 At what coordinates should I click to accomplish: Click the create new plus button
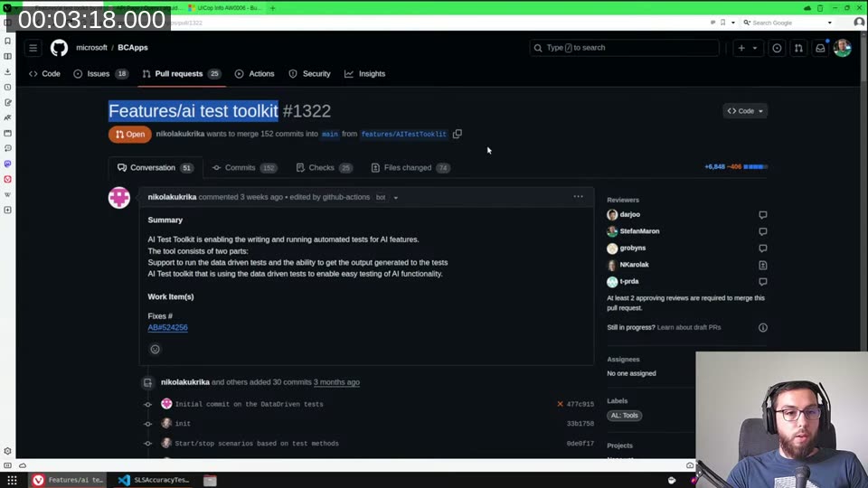pyautogui.click(x=741, y=48)
